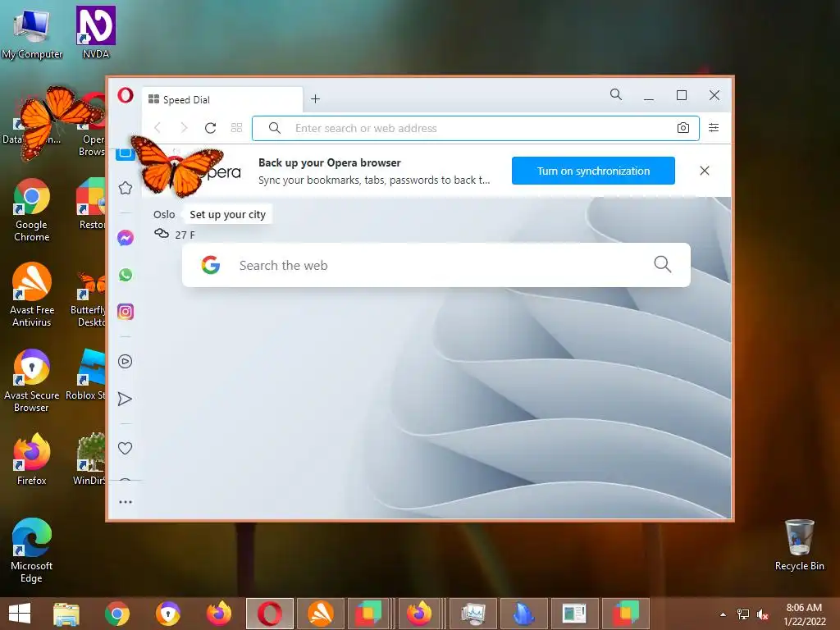Go forward with the forward arrow
The width and height of the screenshot is (840, 630).
pyautogui.click(x=184, y=127)
